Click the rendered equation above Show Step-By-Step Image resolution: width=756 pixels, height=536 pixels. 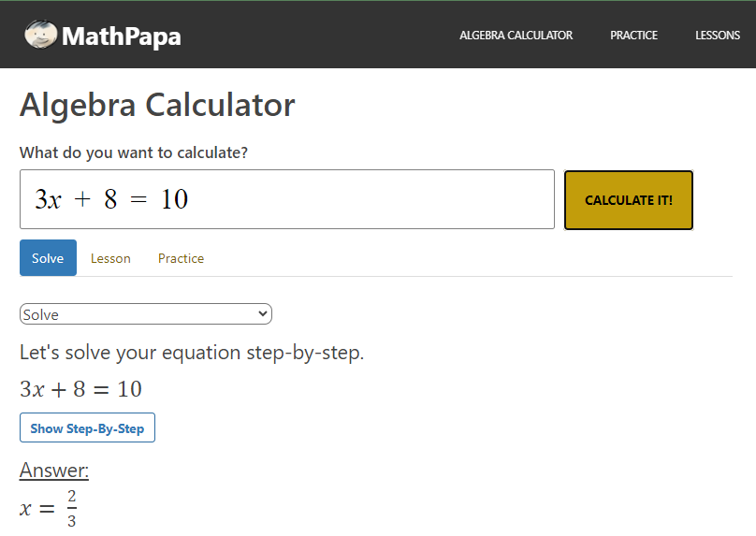click(80, 389)
